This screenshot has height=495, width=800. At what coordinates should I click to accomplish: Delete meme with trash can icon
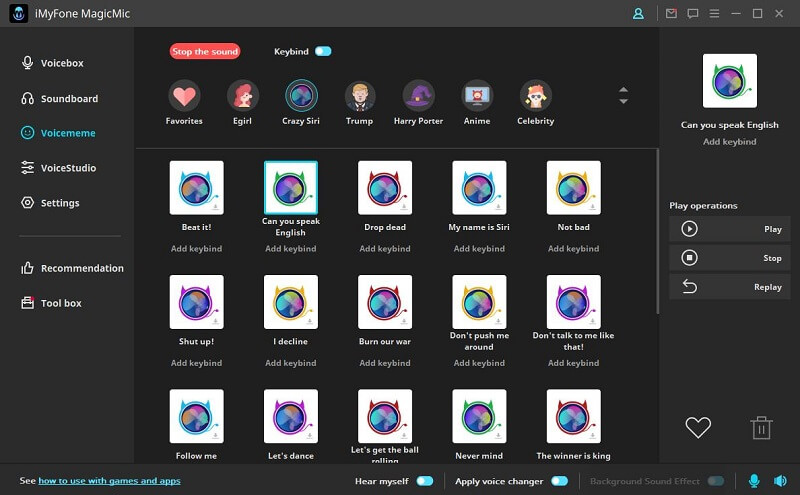(x=761, y=428)
